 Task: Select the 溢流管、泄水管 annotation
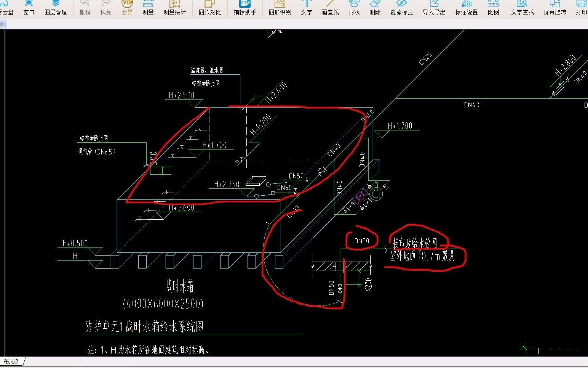pyautogui.click(x=207, y=70)
